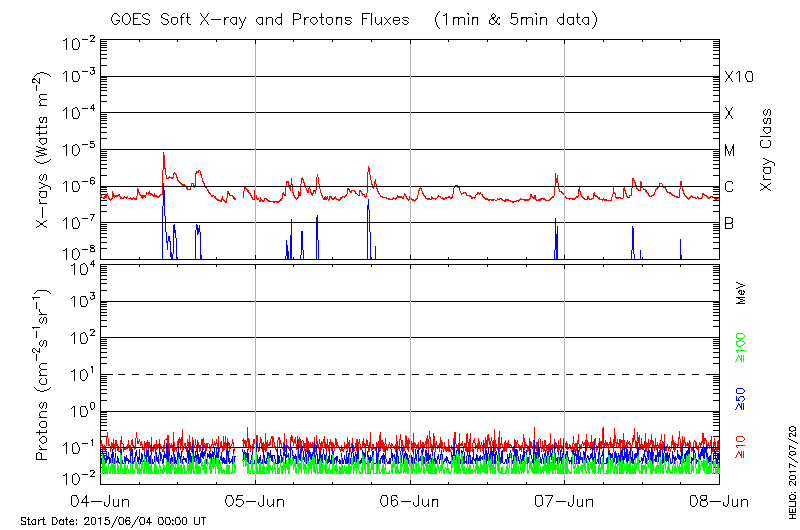Screen dimensions: 800x530
Task: Select the M class label on right axis
Action: (x=730, y=151)
